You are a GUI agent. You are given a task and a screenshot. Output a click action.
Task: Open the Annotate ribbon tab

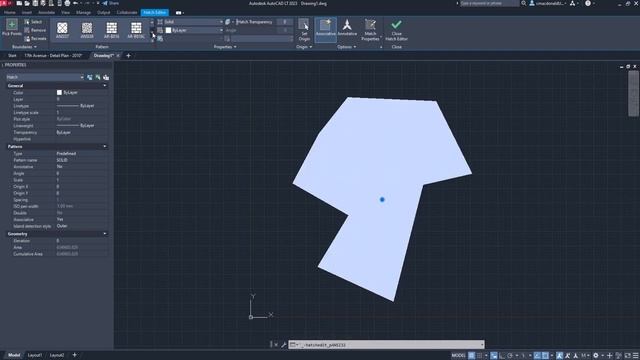(46, 13)
